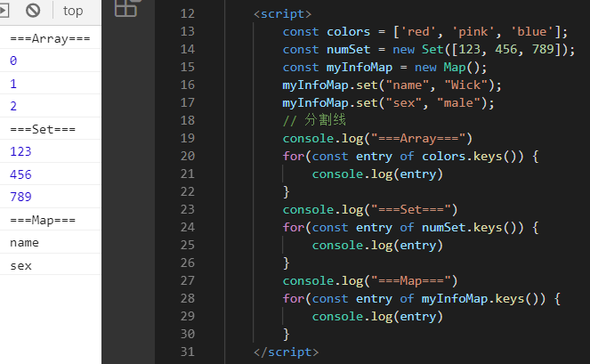Screen dimensions: 590x364
Task: Click console output value 2
Action: coord(13,106)
